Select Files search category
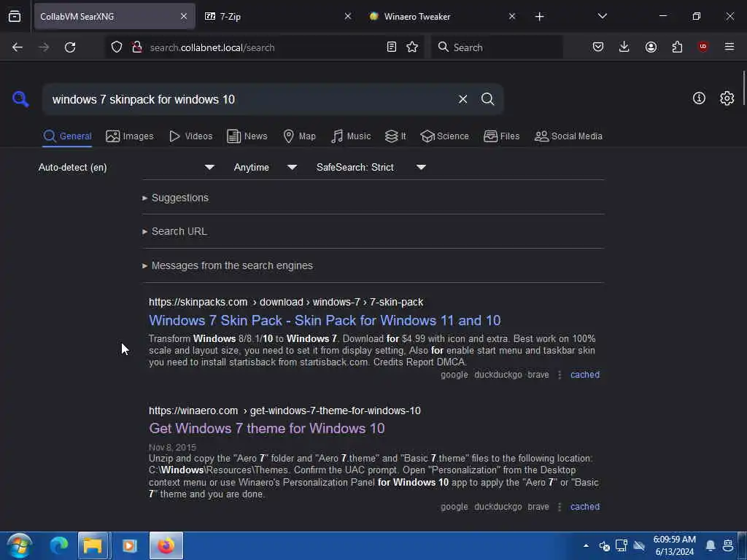The image size is (747, 560). tap(502, 136)
